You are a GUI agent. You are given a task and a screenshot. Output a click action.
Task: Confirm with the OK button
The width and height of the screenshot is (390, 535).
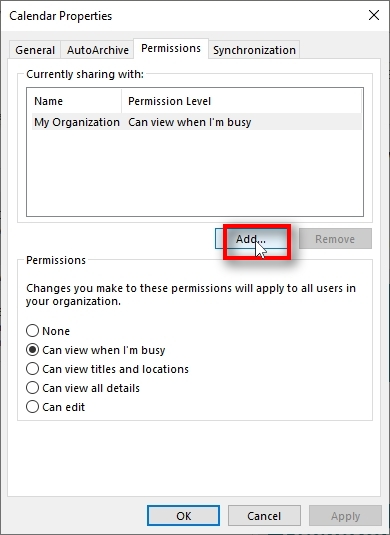click(x=184, y=516)
